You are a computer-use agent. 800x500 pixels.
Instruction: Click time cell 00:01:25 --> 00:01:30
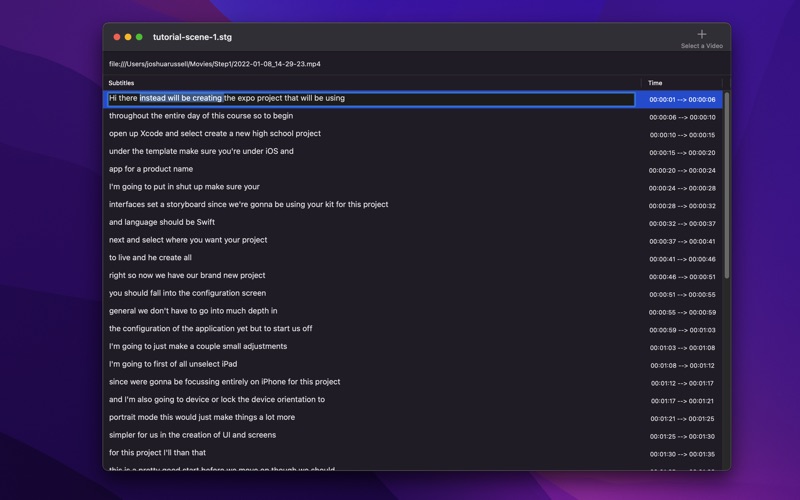coord(682,437)
